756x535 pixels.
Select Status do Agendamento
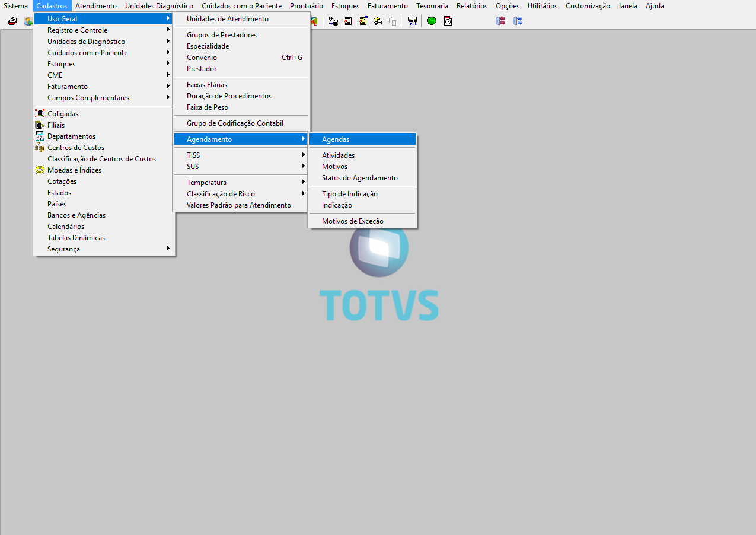[362, 178]
